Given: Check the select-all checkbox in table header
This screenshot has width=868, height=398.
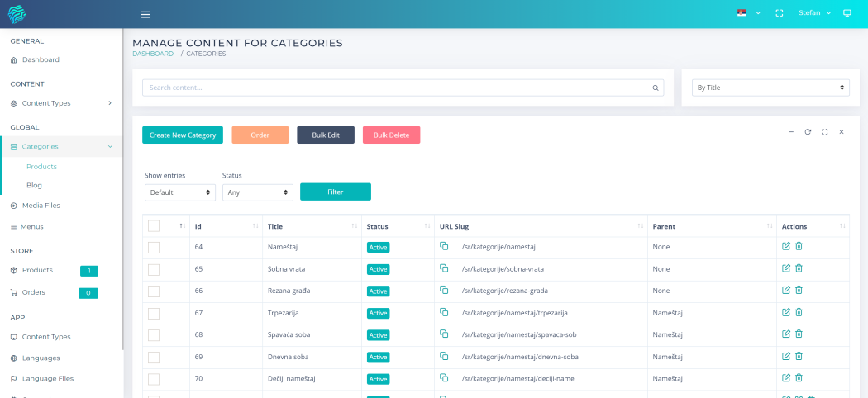Looking at the screenshot, I should (154, 225).
